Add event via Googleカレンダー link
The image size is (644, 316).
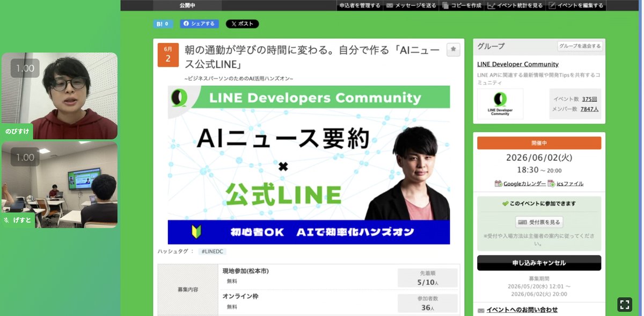tap(524, 184)
